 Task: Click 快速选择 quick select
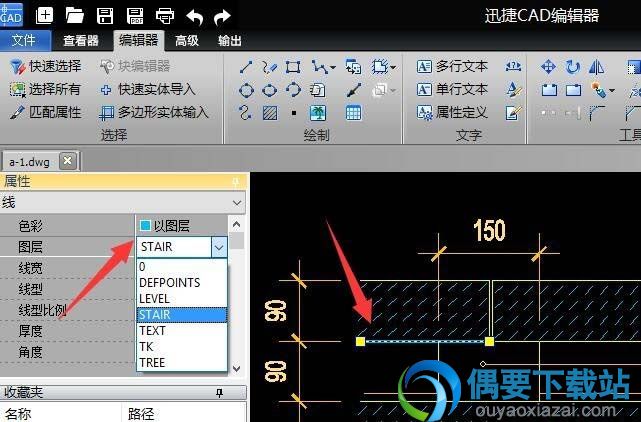(x=46, y=66)
